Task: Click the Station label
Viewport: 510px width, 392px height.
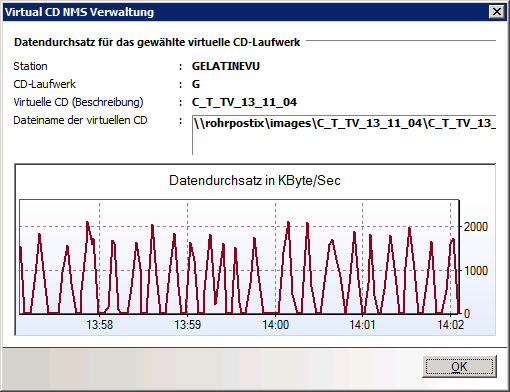Action: click(30, 66)
